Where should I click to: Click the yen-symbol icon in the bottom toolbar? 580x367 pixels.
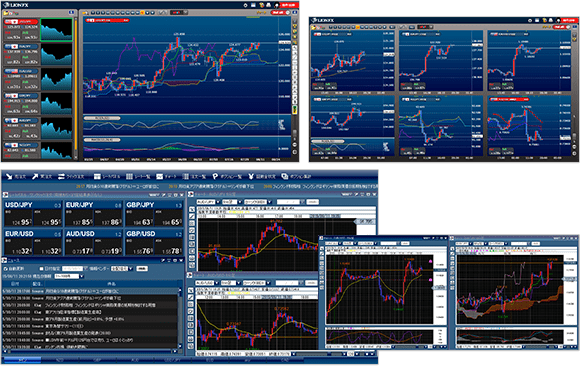coord(250,176)
